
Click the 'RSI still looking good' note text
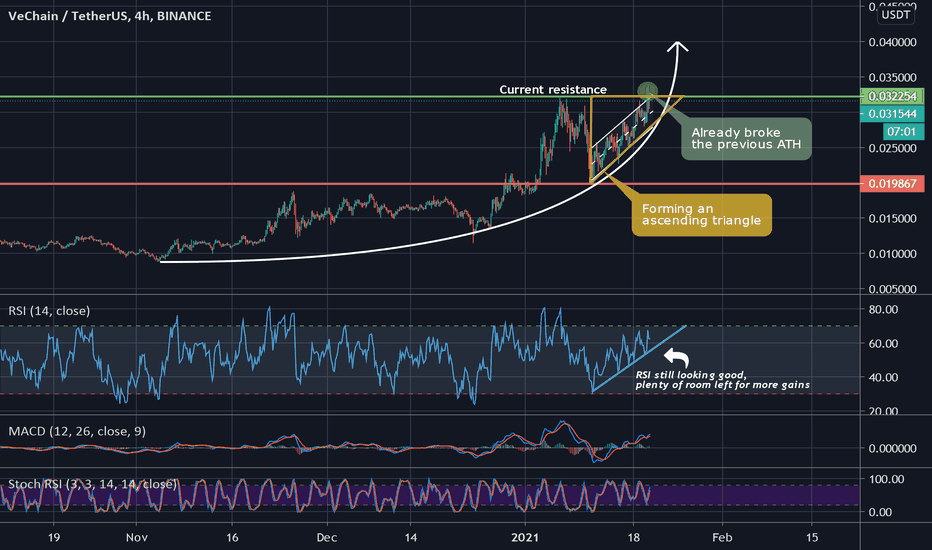tap(722, 380)
